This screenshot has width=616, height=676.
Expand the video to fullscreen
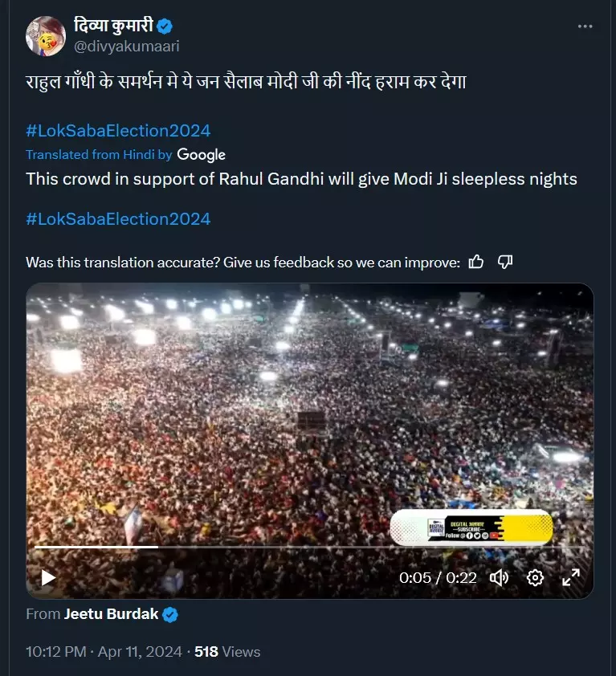pyautogui.click(x=571, y=577)
